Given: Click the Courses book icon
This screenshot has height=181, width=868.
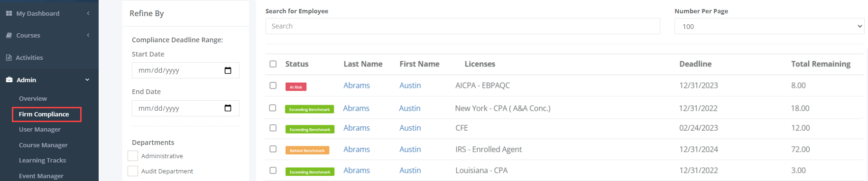Looking at the screenshot, I should [x=9, y=35].
